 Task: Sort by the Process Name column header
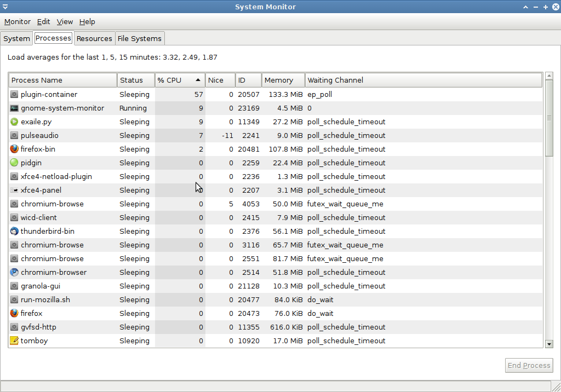click(x=63, y=80)
